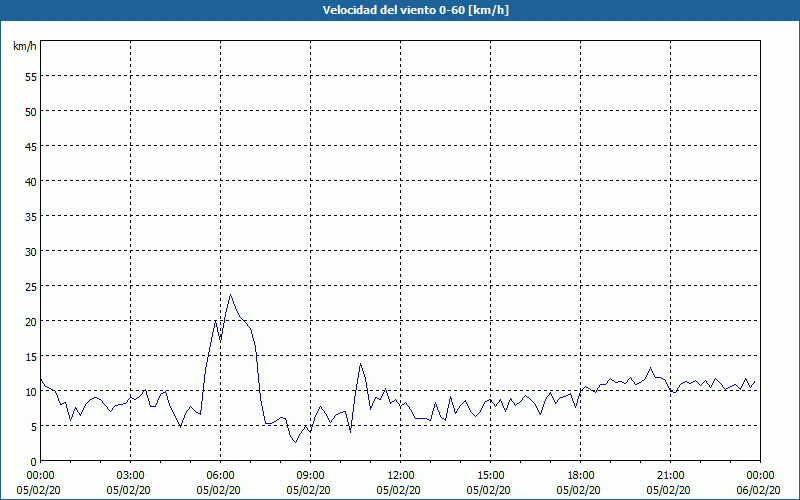Click the 18:00 time axis label

pos(581,476)
